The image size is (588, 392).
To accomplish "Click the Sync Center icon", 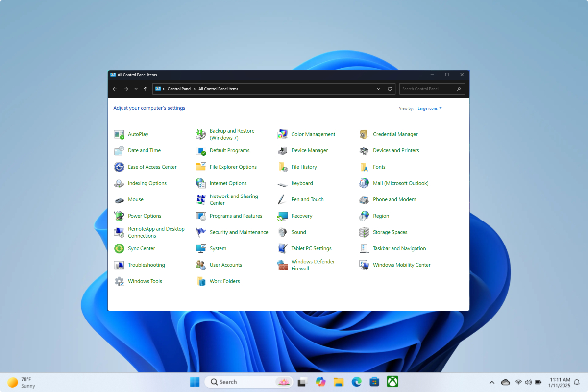I will tap(119, 248).
